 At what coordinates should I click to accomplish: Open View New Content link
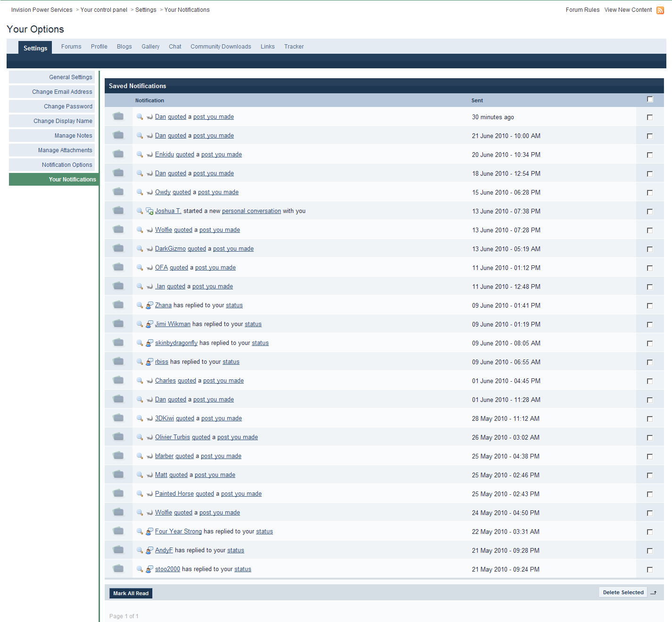pyautogui.click(x=628, y=10)
